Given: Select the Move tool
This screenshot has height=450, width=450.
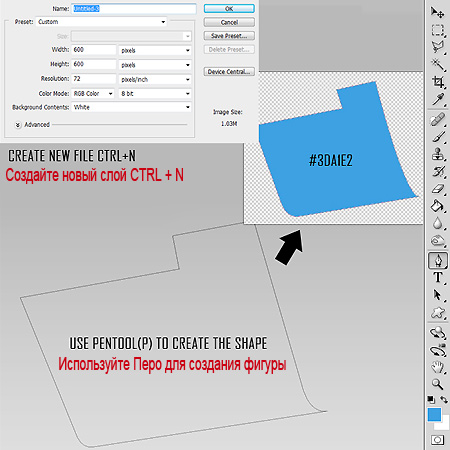Looking at the screenshot, I should click(437, 12).
